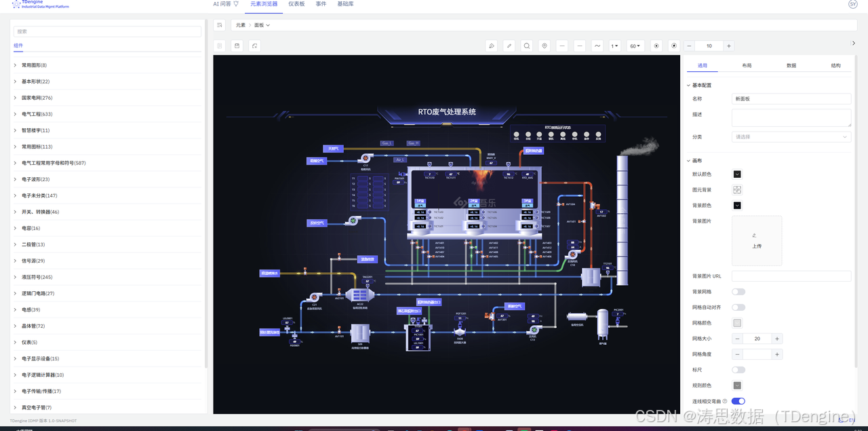Image resolution: width=868 pixels, height=431 pixels.
Task: Click the magnifier search icon in toolbar
Action: [x=527, y=46]
